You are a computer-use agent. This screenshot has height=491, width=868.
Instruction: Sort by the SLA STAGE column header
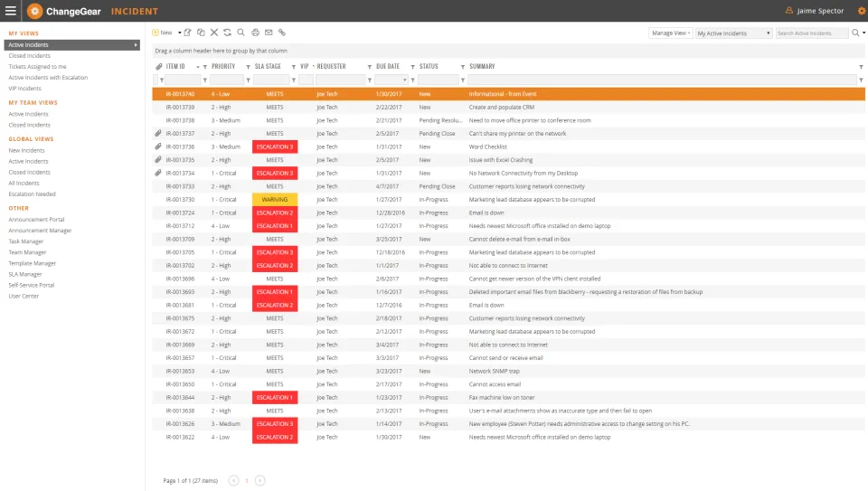268,66
